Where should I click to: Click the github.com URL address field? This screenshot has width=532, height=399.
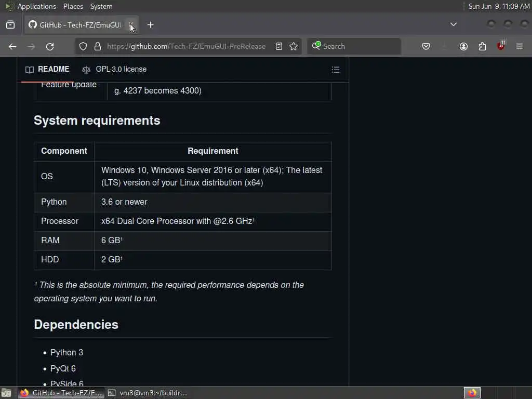(187, 46)
